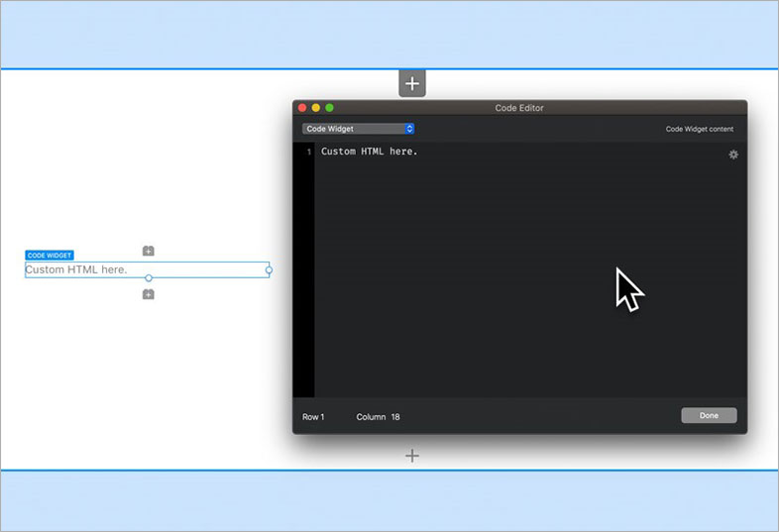Minimize the Code Editor with yellow button
The height and width of the screenshot is (532, 779).
click(315, 108)
